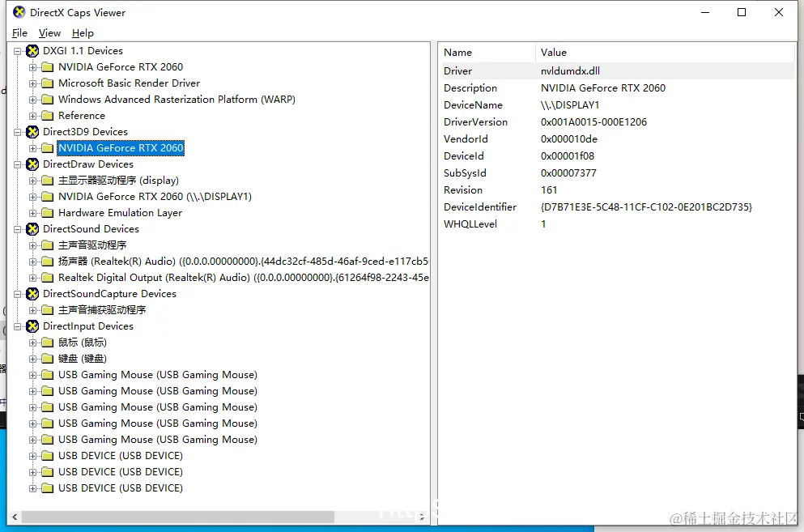Click folder icon of Realtek Digital Output
The height and width of the screenshot is (532, 804).
(x=47, y=278)
